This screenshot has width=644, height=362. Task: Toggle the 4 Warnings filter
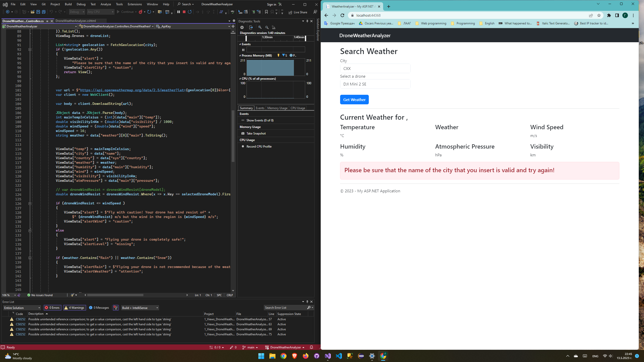pyautogui.click(x=74, y=307)
